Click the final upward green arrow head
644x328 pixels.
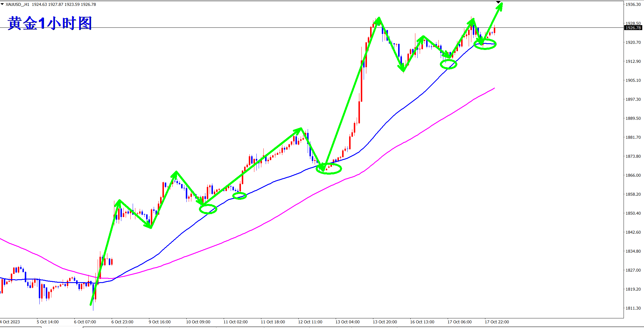coord(500,6)
